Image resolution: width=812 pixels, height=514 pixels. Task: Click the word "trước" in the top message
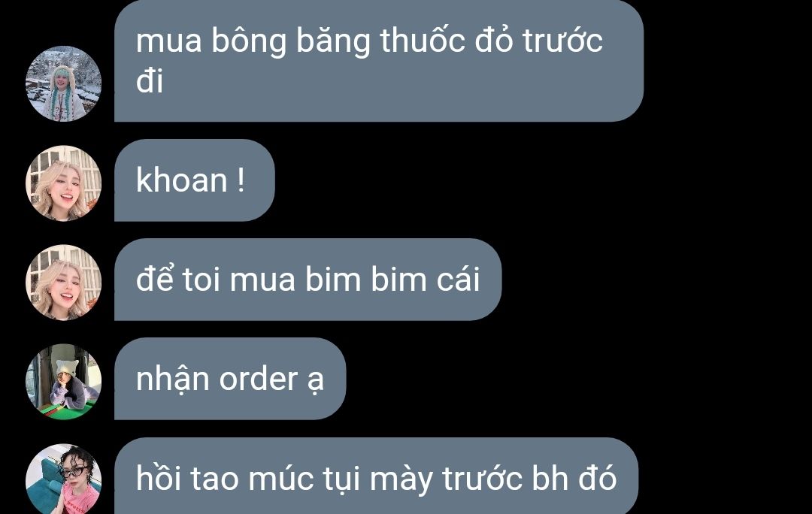(563, 41)
